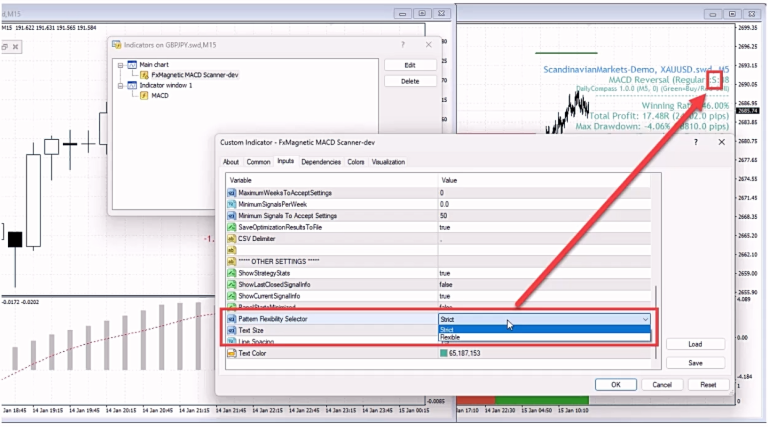Click the CSV Delimiter string variable icon
This screenshot has width=768, height=427.
pos(232,239)
